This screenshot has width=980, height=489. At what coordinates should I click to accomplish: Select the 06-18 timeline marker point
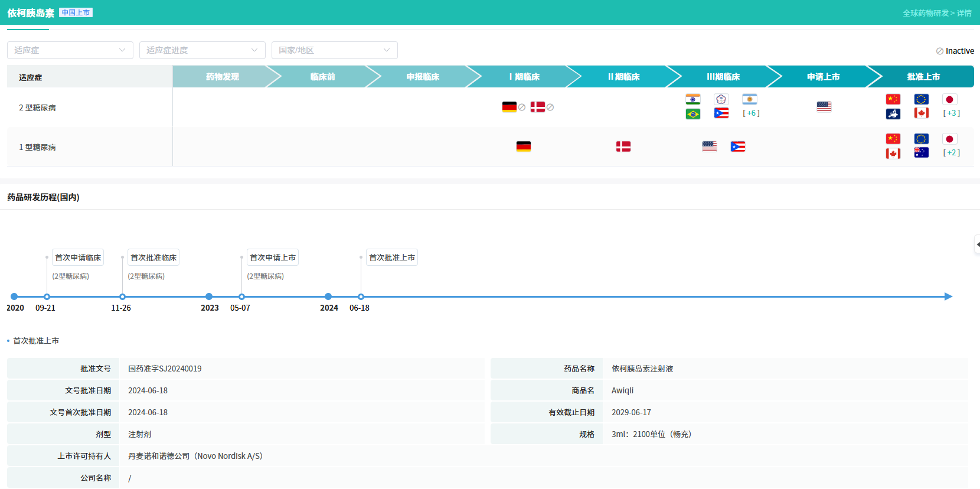click(361, 296)
